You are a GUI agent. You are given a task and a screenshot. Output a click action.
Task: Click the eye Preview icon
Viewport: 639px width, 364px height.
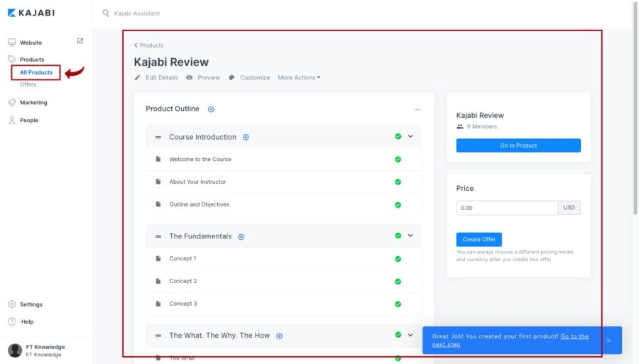tap(189, 77)
